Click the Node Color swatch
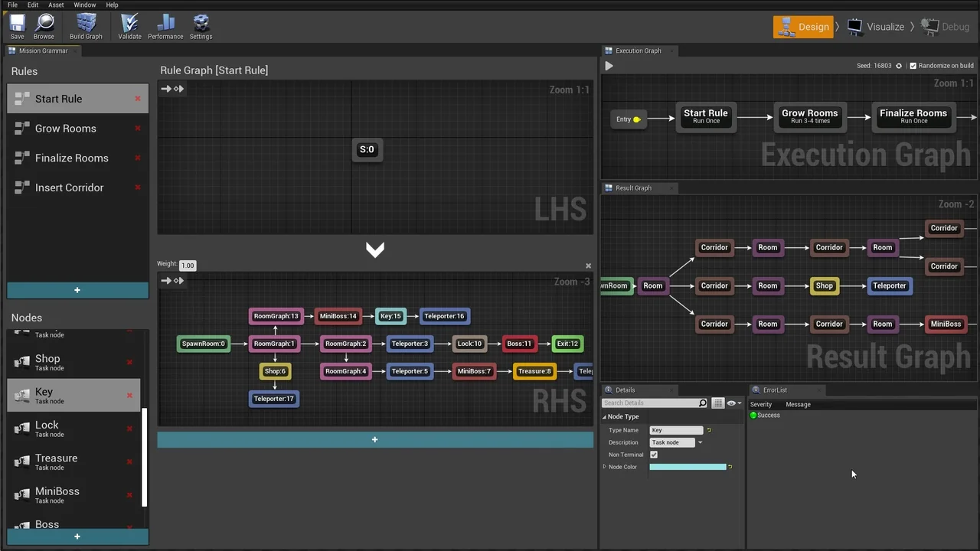 click(688, 467)
